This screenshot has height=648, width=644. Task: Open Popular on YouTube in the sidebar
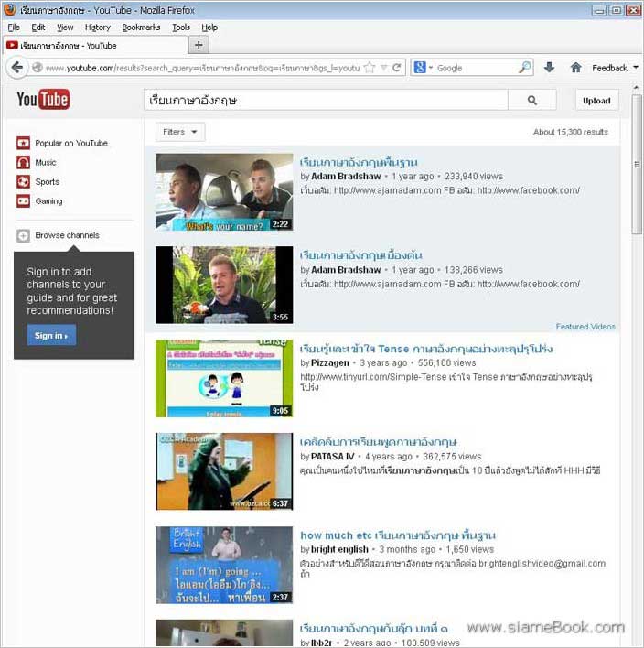[62, 143]
